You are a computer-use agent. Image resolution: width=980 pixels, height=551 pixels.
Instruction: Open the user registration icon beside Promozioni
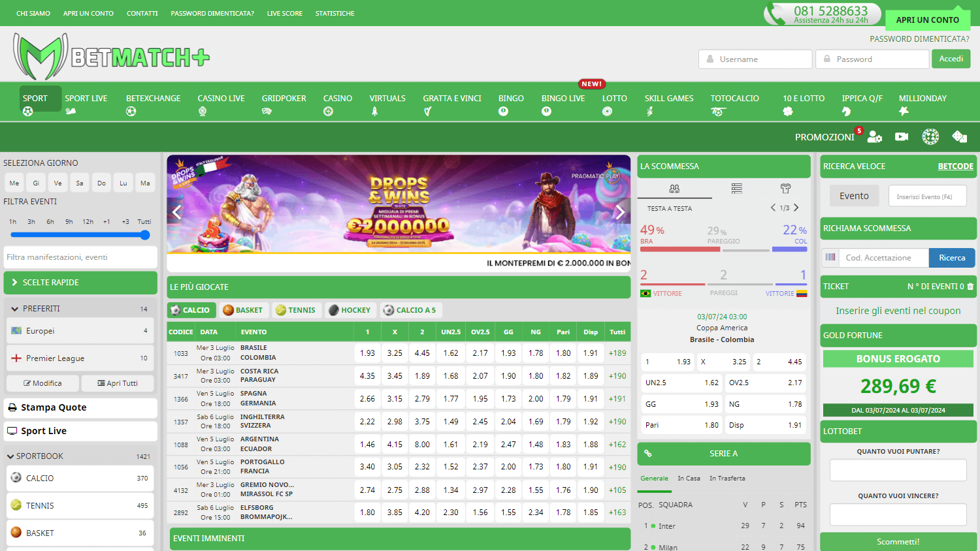point(875,136)
